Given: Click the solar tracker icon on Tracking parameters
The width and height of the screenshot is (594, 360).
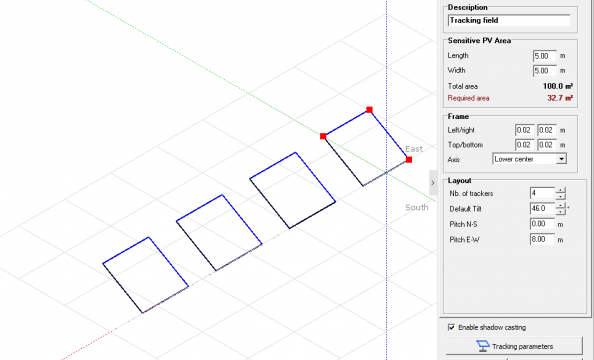Looking at the screenshot, I should [483, 346].
